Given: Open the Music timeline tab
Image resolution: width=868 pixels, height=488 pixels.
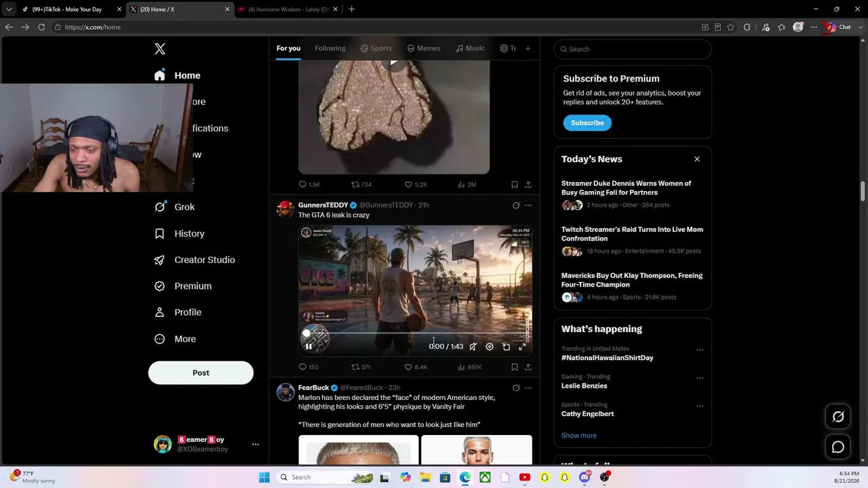Looking at the screenshot, I should click(470, 48).
